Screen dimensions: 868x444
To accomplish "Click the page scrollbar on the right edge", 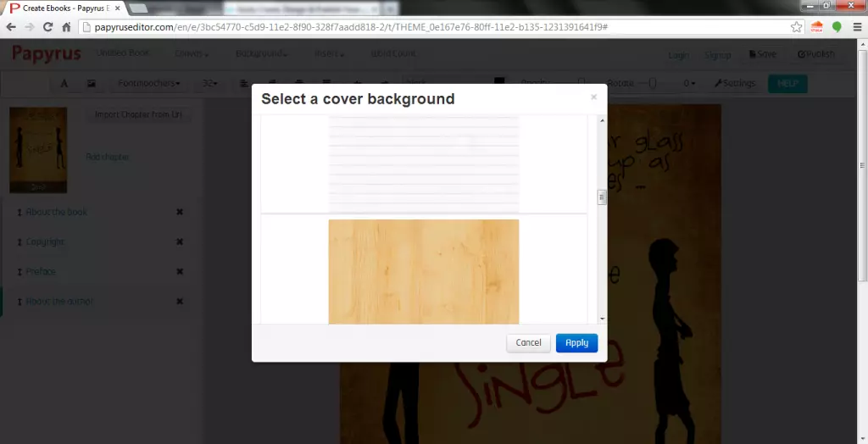I will 862,166.
